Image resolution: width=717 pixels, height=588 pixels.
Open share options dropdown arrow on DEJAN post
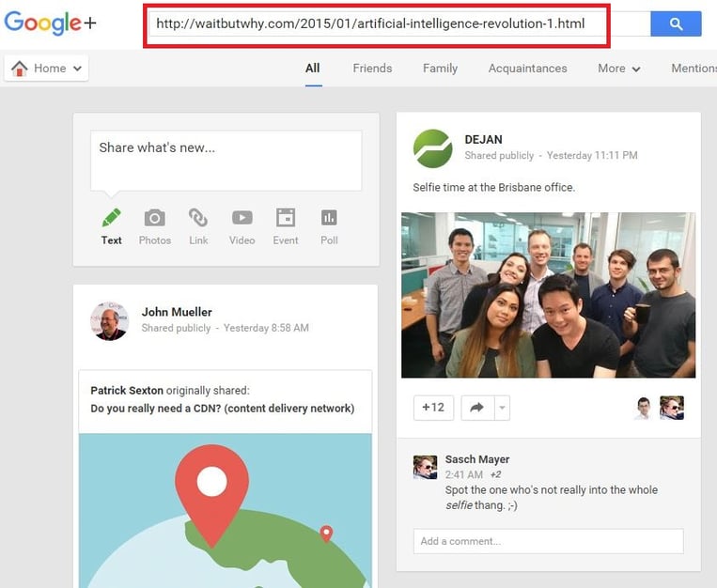502,408
